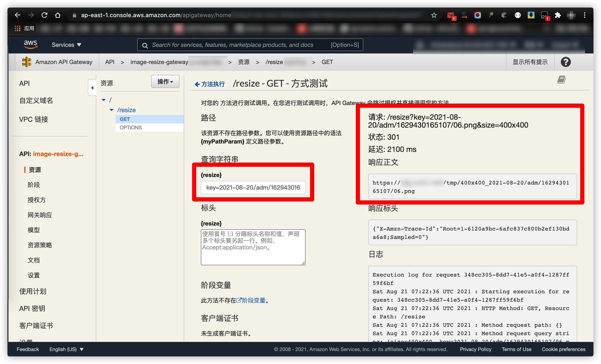Open 网关响应 in the API menu

[40, 215]
